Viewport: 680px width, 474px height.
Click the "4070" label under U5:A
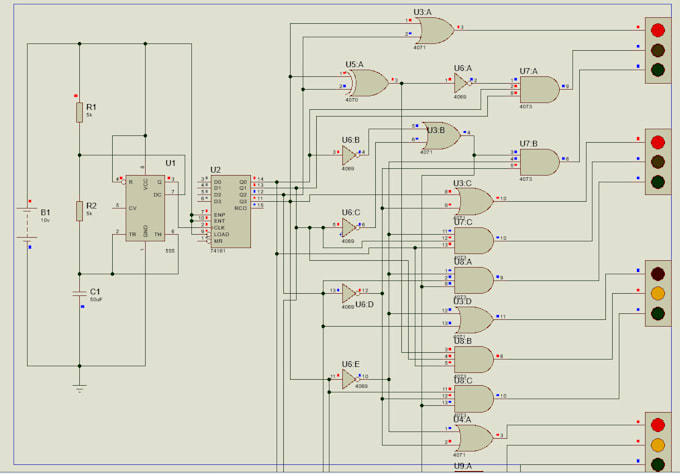pos(352,100)
